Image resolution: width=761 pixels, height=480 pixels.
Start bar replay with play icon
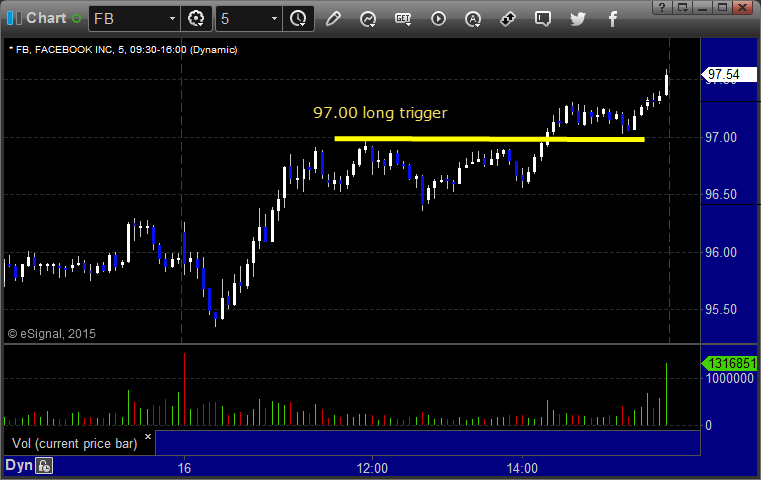pos(438,19)
